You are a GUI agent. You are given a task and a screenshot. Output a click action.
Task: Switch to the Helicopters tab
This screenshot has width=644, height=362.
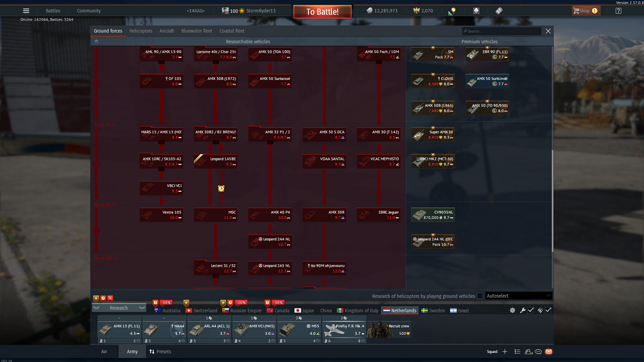tap(140, 31)
